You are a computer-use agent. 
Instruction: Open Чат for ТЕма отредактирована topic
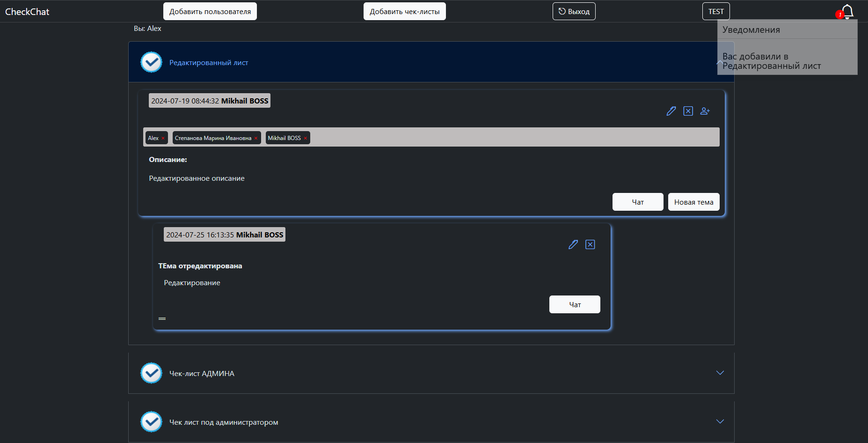[575, 304]
